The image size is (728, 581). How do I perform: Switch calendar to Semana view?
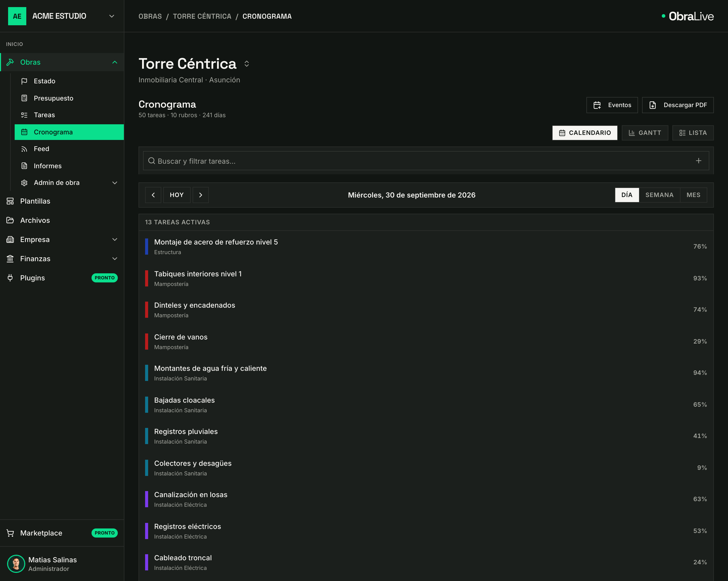point(659,195)
